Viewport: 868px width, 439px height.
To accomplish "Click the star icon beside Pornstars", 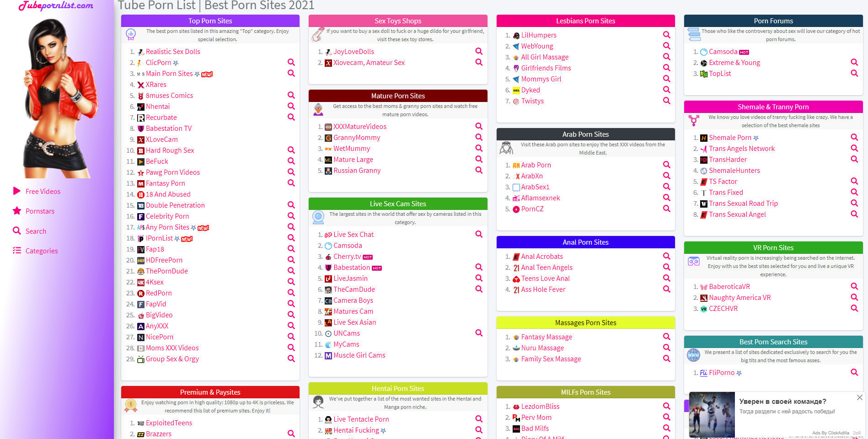I will pyautogui.click(x=17, y=211).
